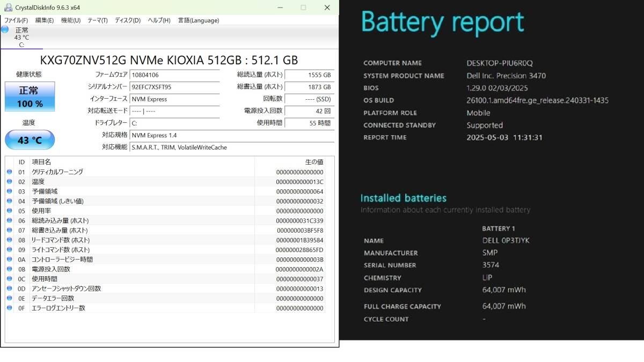Viewport: 644px width, 362px height.
Task: Click the serial number field 92EFC7XSFT95
Action: tap(174, 87)
